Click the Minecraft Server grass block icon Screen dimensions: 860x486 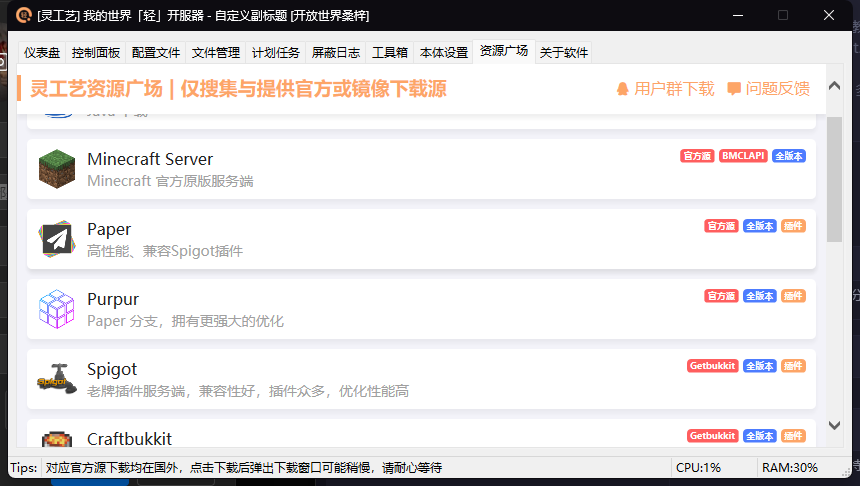coord(57,169)
